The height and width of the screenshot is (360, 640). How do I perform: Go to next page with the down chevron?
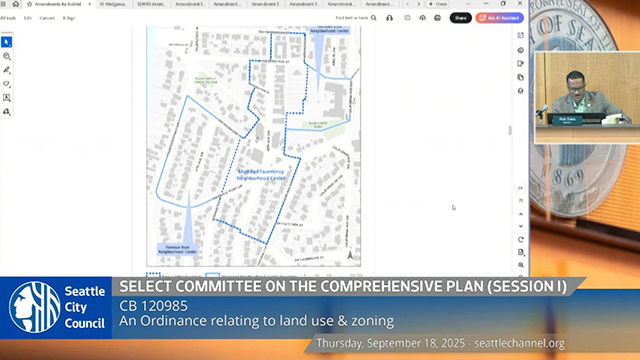[520, 226]
